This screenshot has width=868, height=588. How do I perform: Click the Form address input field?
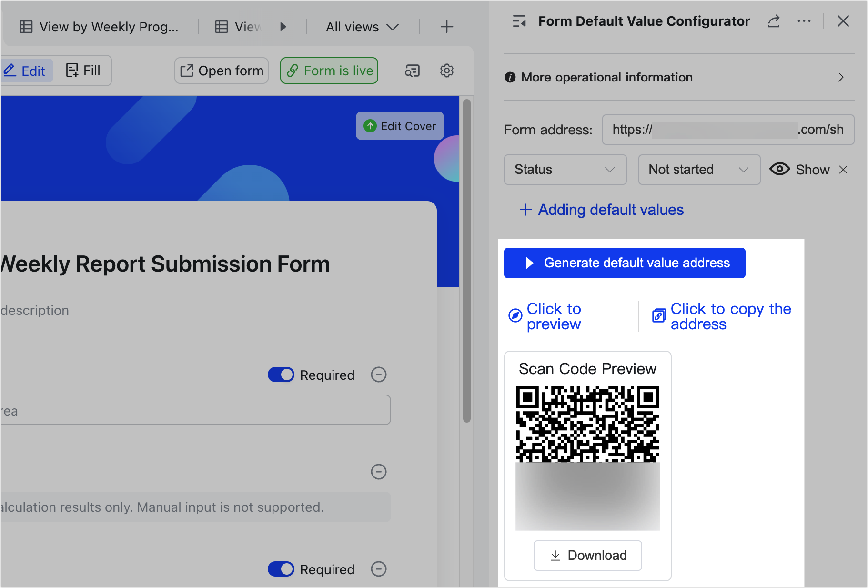[x=727, y=130]
